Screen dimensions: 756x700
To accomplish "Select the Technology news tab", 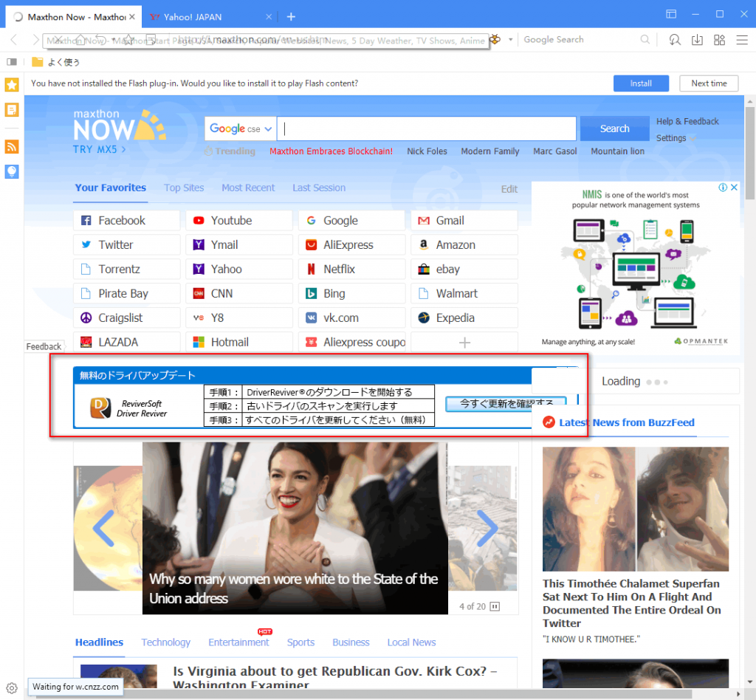I will (x=165, y=642).
